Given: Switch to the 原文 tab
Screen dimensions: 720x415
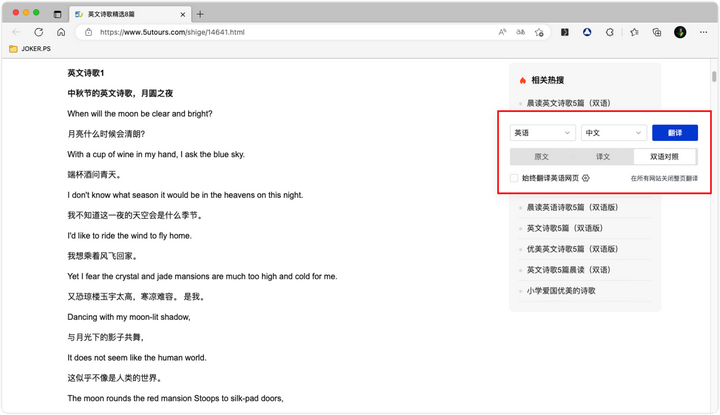Looking at the screenshot, I should (x=541, y=157).
